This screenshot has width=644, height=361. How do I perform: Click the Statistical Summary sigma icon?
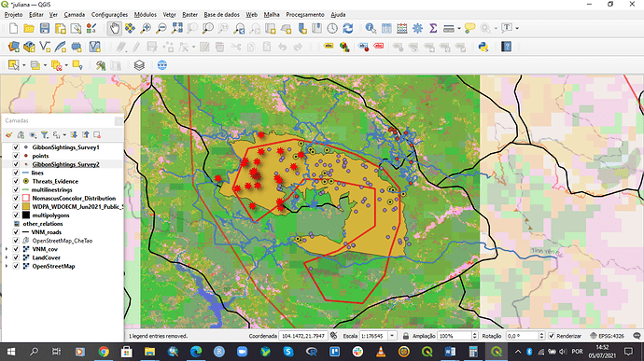[433, 28]
